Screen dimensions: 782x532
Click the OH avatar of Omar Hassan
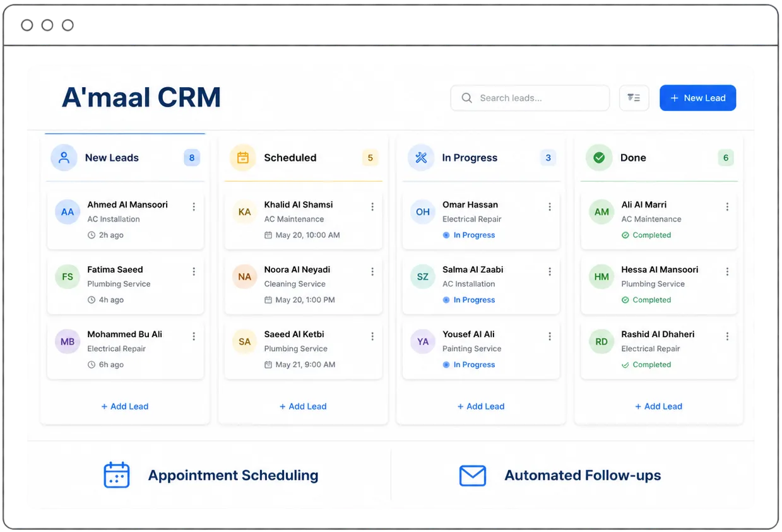423,212
